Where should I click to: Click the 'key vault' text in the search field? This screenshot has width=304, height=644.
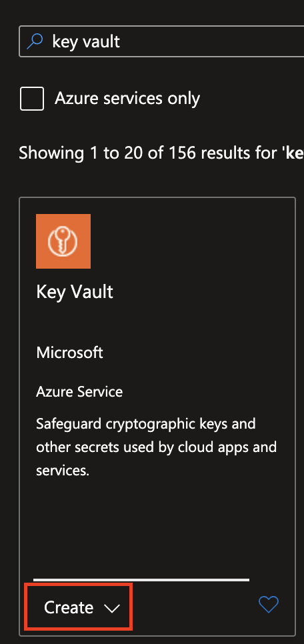[86, 41]
